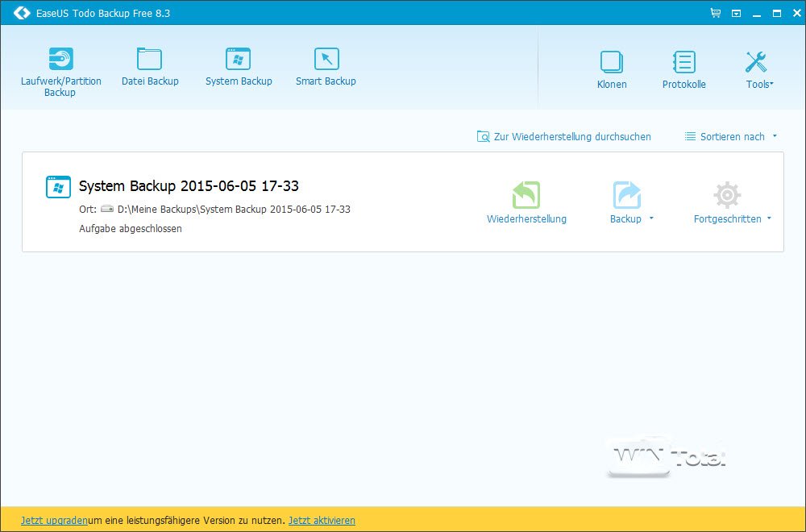Screen dimensions: 806x532
Task: Open the Tools wrench menu
Action: coord(756,62)
